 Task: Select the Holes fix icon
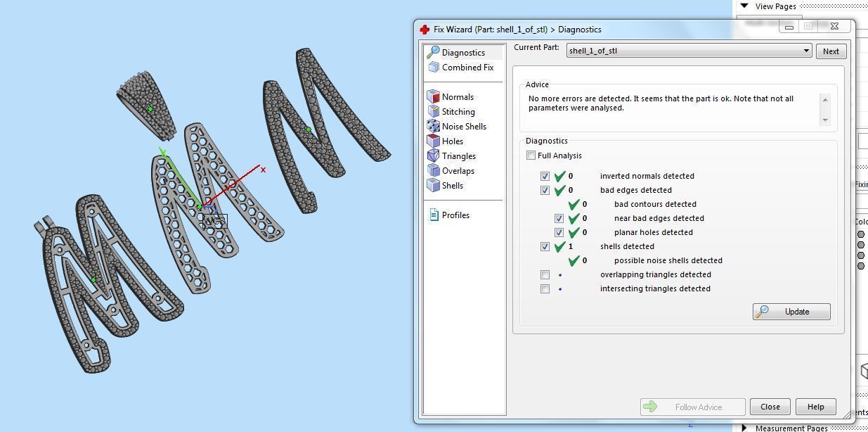[x=433, y=141]
